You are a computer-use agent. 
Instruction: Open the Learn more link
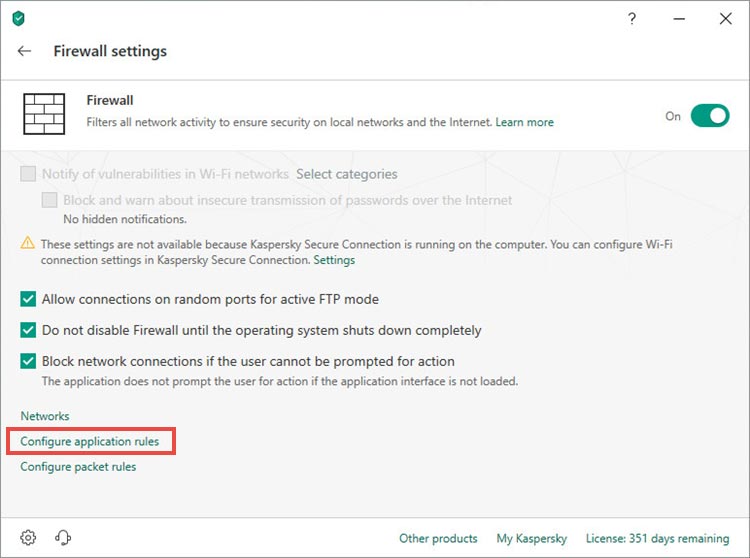pyautogui.click(x=524, y=122)
